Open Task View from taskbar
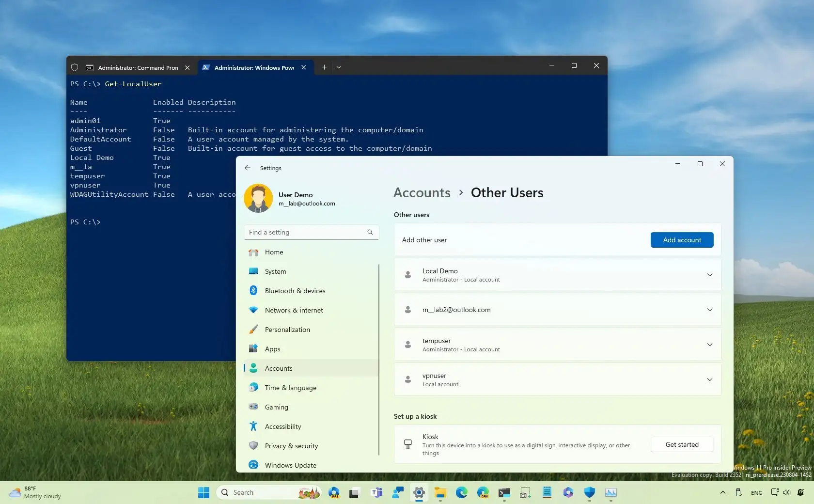This screenshot has width=814, height=504. [x=354, y=492]
